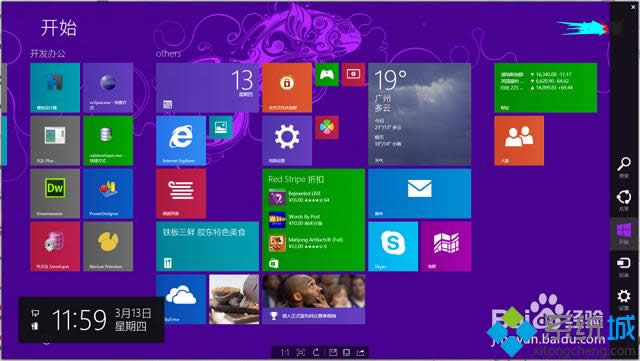Open the Sports news tile with trophy

click(313, 299)
